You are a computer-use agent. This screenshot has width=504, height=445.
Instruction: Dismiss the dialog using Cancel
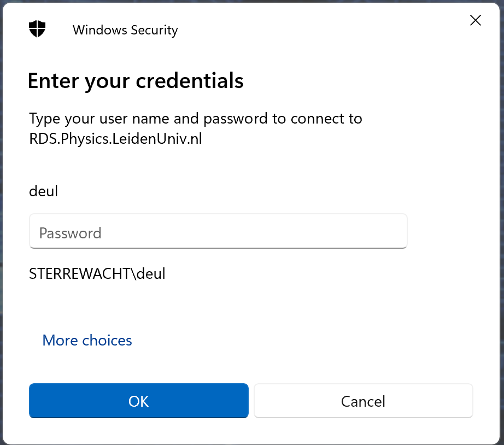(x=363, y=401)
